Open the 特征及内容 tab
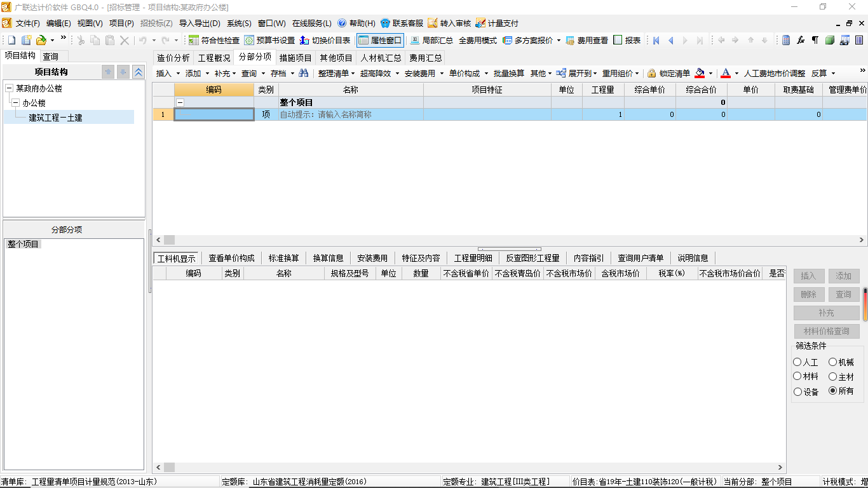The width and height of the screenshot is (868, 488). [421, 258]
